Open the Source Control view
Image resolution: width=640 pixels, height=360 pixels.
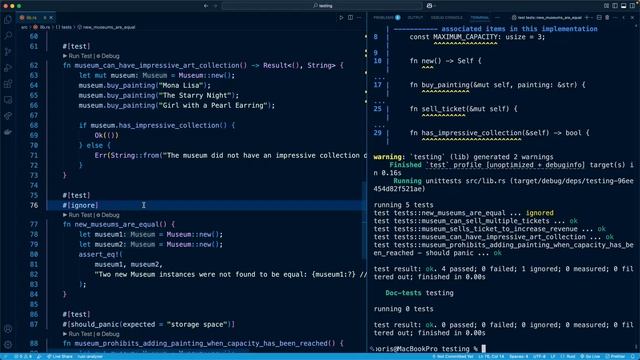click(x=8, y=52)
